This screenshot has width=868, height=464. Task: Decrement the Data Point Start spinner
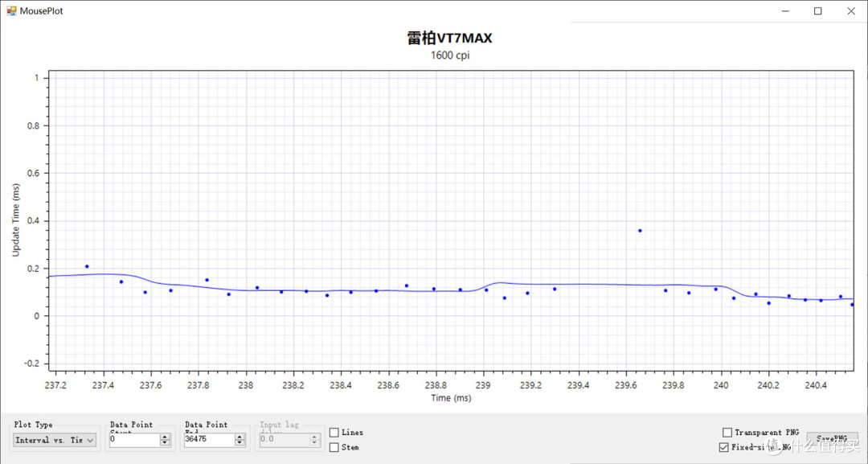point(165,442)
